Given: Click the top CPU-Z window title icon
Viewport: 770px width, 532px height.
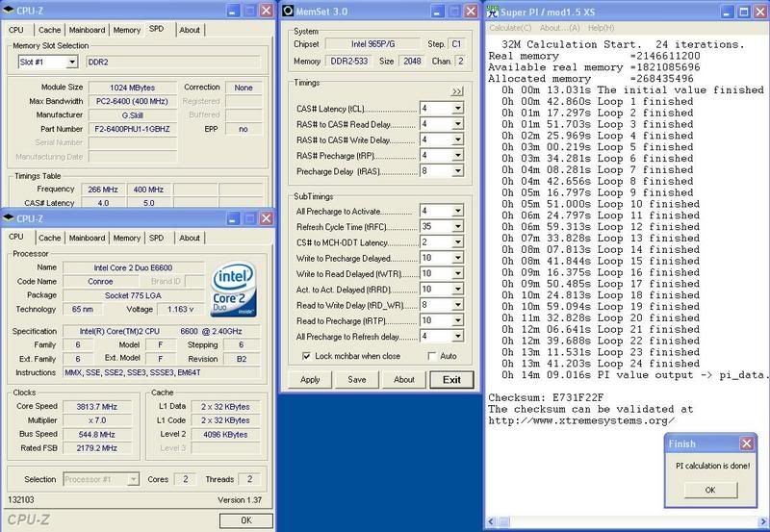Looking at the screenshot, I should pyautogui.click(x=9, y=11).
